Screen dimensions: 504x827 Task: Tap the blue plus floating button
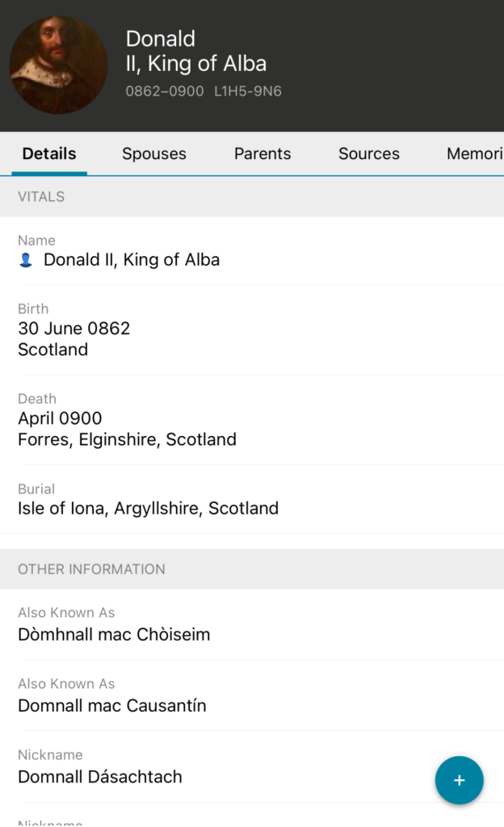tap(459, 780)
